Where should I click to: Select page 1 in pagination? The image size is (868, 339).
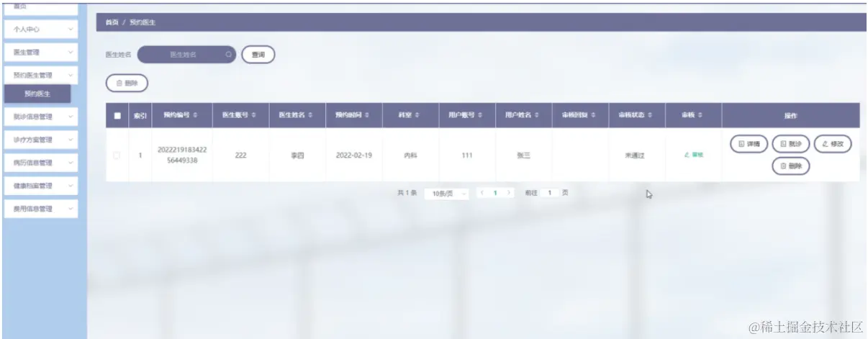click(495, 194)
